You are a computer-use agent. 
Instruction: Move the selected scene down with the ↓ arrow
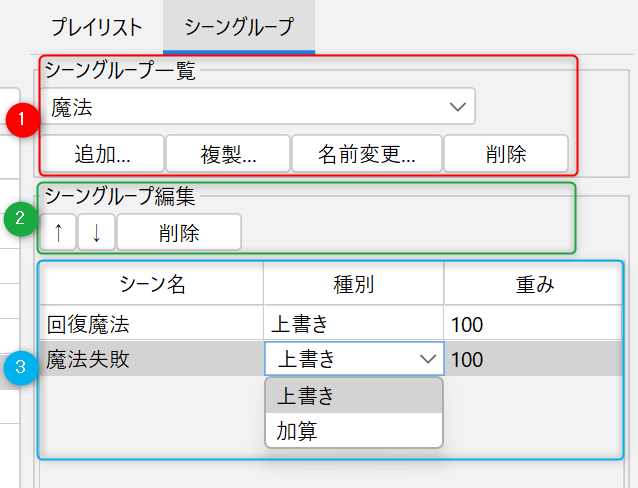coord(96,233)
